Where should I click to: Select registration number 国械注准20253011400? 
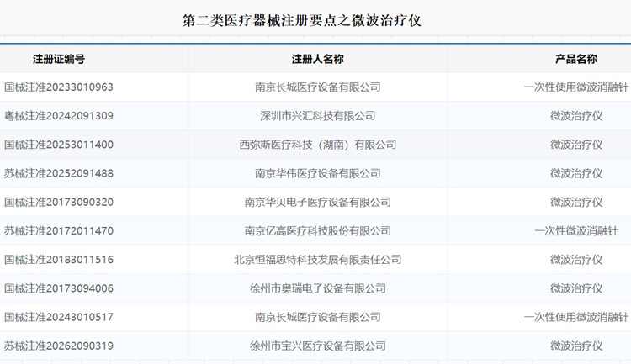point(59,145)
